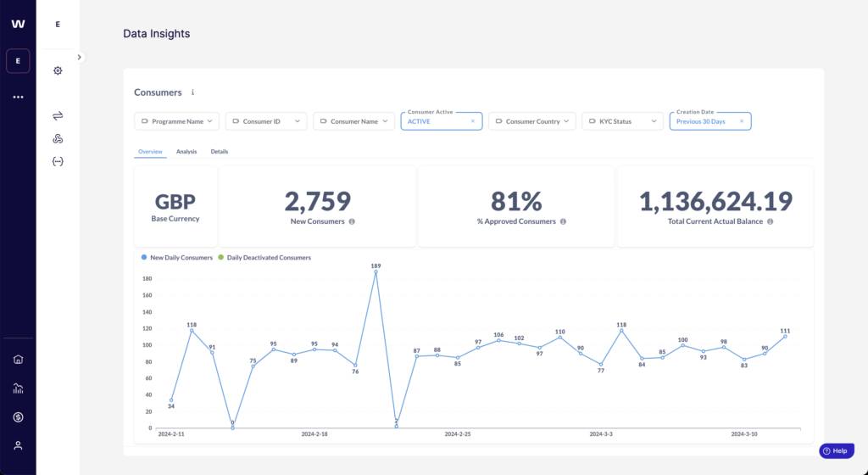Open the user profile icon
Screen dimensions: 868x475
click(18, 445)
